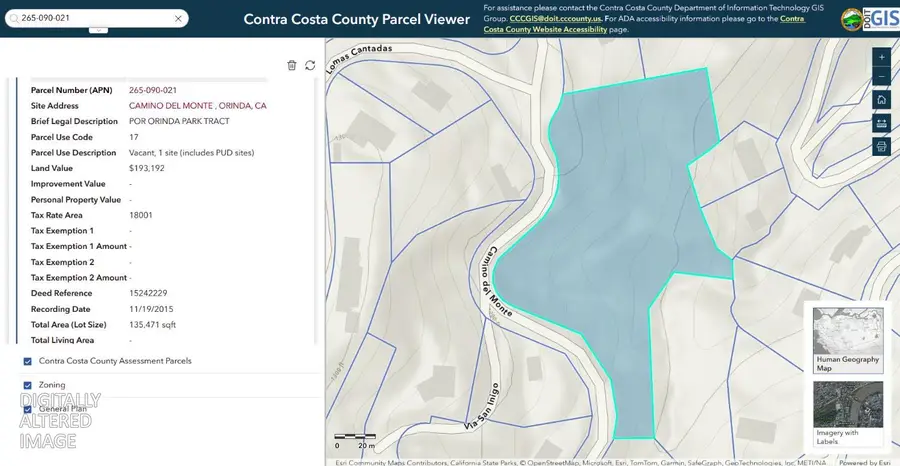Screen dimensions: 900x466
Task: Click the Deed Reference 15242229
Action: click(x=148, y=293)
